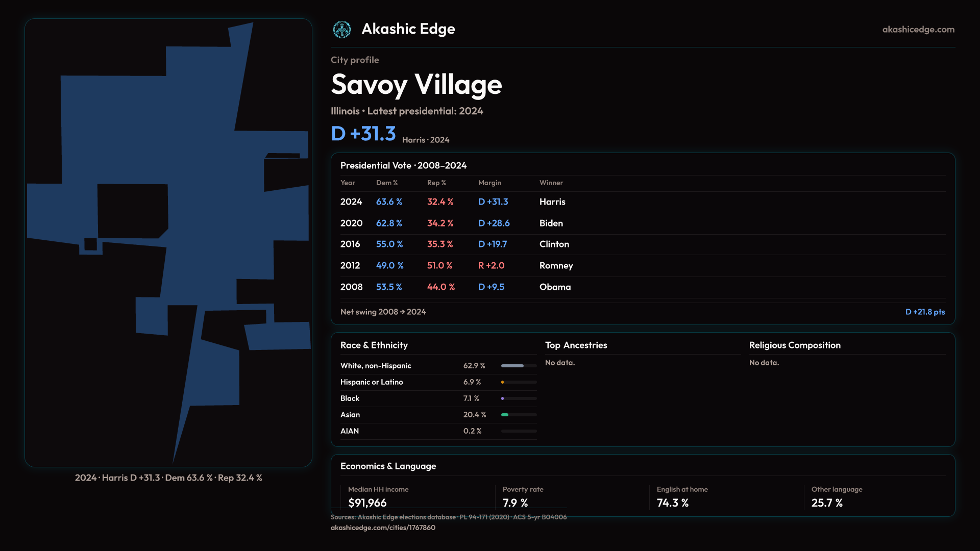This screenshot has height=551, width=980.
Task: Click the Top Ancestries section heading
Action: 576,345
